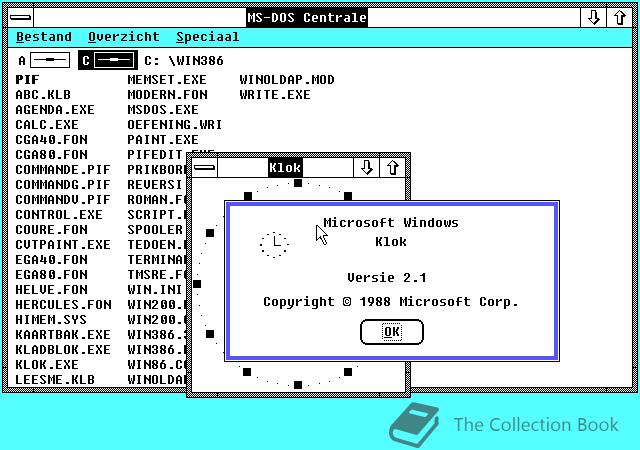Open the Bestand menu
The image size is (640, 450).
tap(44, 37)
